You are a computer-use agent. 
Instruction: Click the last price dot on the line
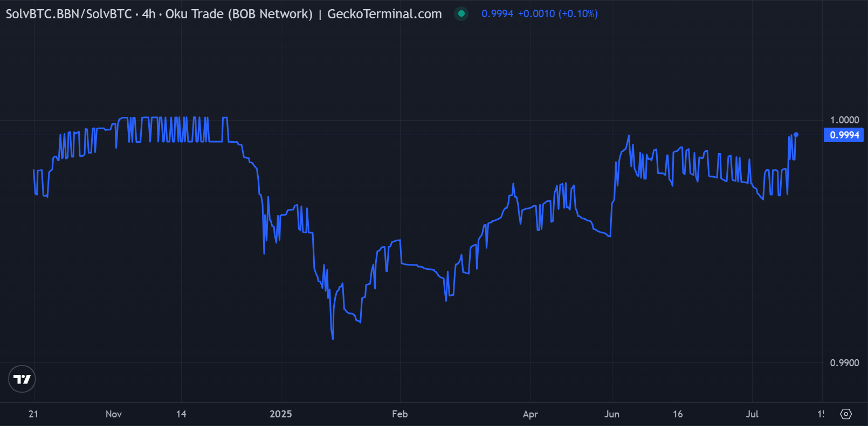[796, 135]
